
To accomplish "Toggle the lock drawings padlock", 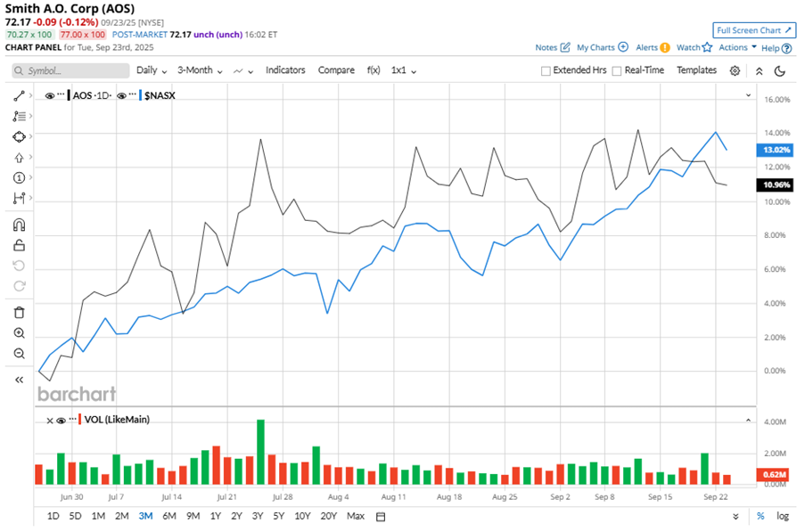I will [x=19, y=245].
